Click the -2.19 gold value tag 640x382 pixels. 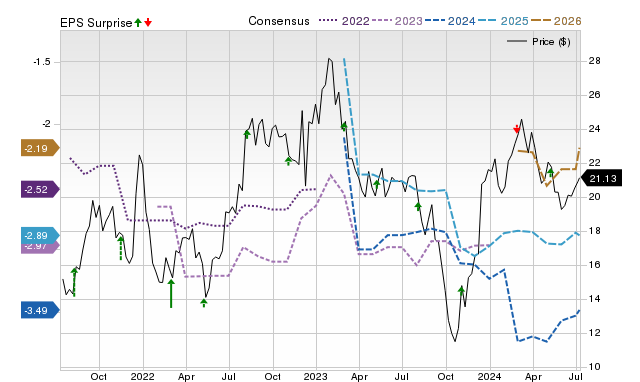click(40, 148)
